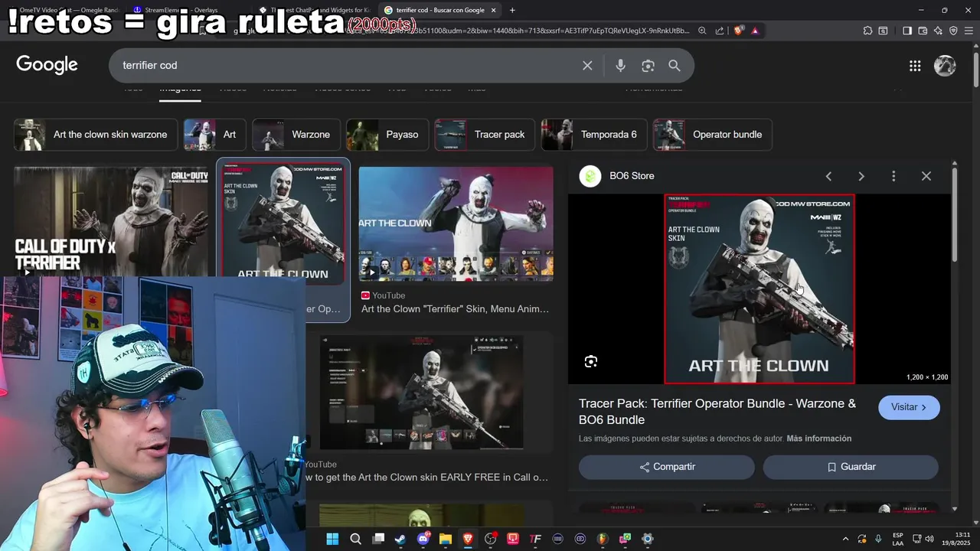The image size is (980, 551).
Task: Click the Compartir button
Action: [666, 467]
